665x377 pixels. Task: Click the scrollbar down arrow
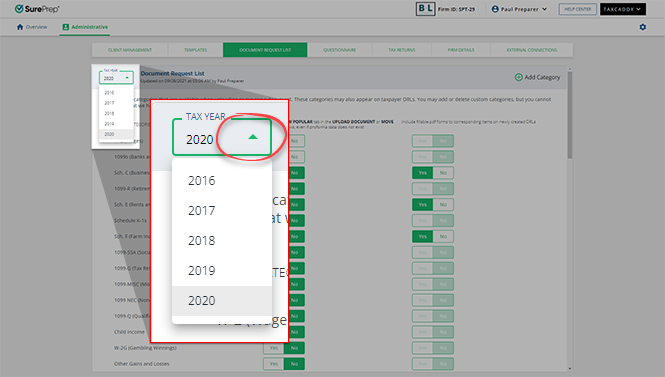click(x=570, y=369)
